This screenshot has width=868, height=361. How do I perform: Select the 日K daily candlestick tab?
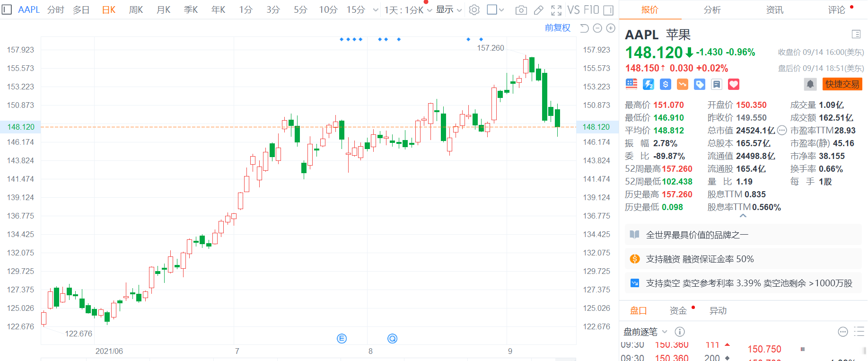109,9
